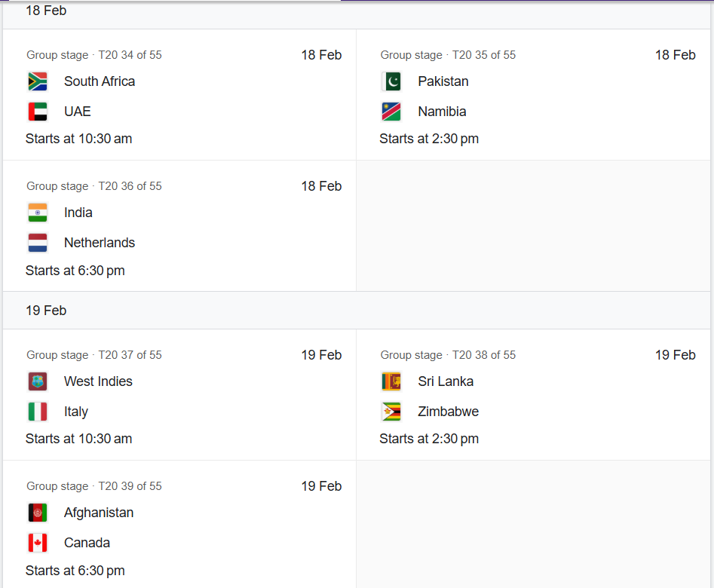Click the T20 35 of 55 match label
Screen dimensions: 714x588
pos(484,55)
